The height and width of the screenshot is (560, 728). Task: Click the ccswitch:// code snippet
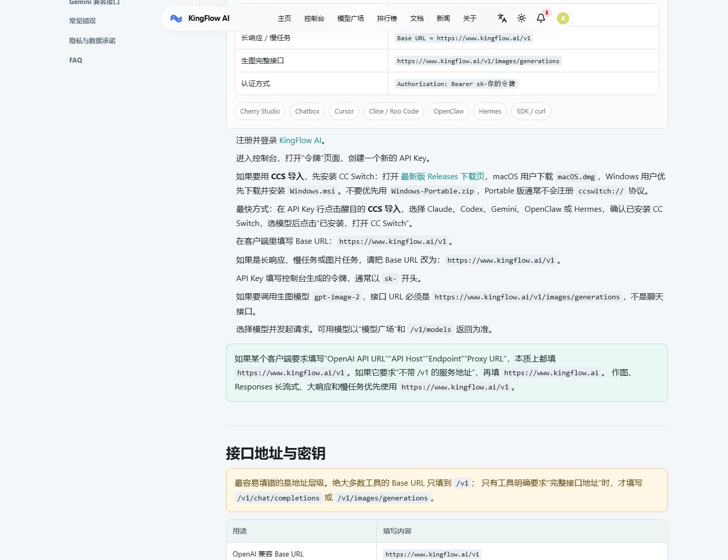pos(601,191)
